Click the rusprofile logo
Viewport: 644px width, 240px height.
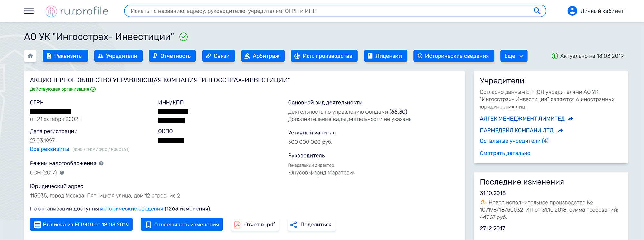77,11
